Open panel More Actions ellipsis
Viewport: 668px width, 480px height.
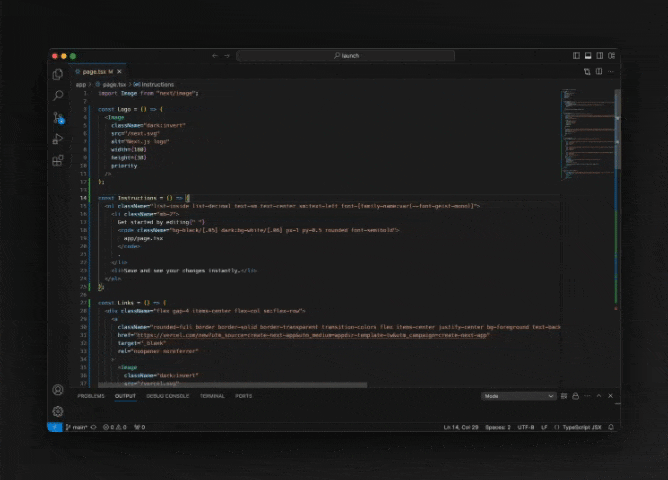click(587, 396)
